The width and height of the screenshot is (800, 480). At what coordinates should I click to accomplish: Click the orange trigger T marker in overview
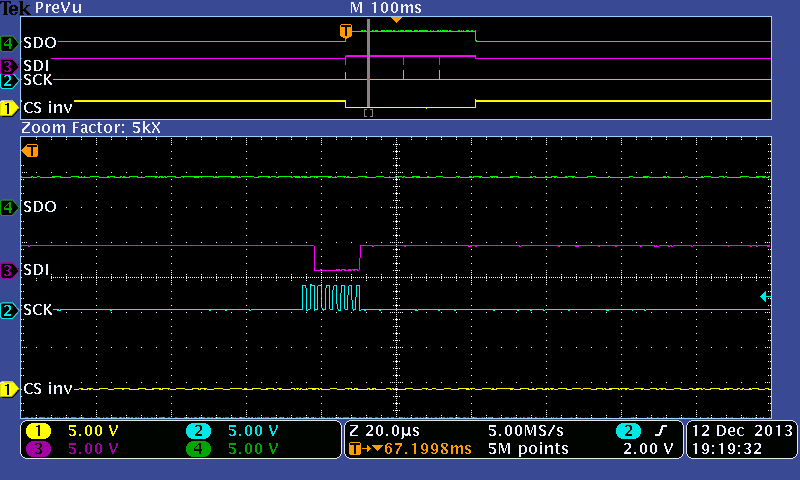click(346, 31)
